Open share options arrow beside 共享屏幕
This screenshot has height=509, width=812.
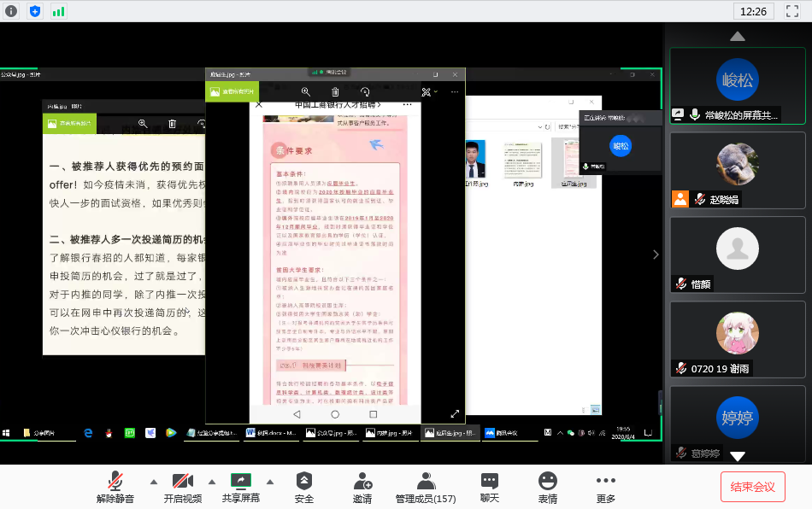click(270, 481)
